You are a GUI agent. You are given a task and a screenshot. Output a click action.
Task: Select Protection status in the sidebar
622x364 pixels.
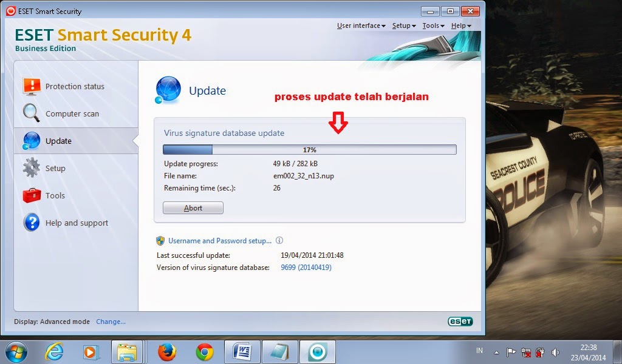[76, 86]
